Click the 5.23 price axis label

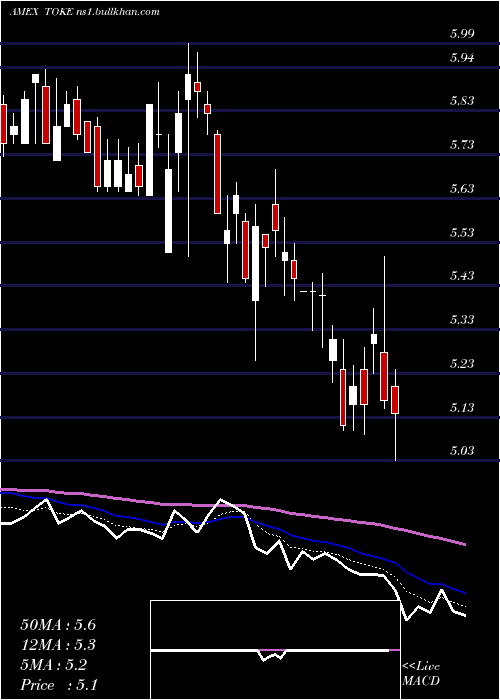click(x=462, y=363)
